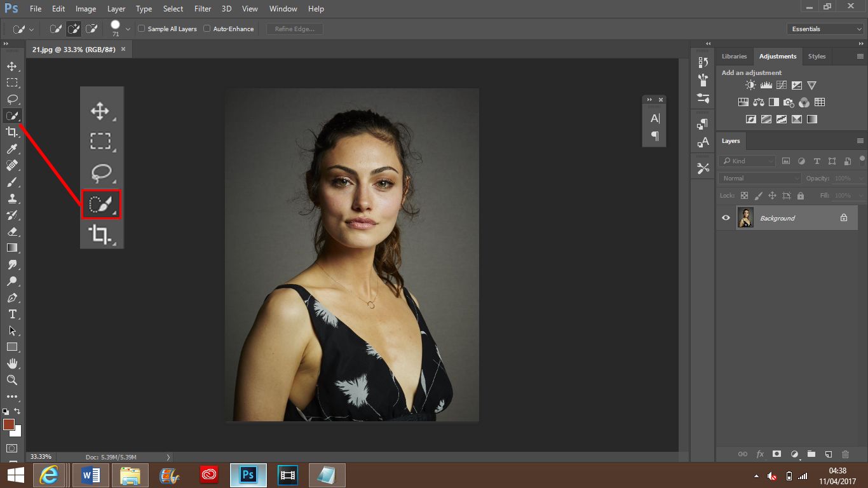Select the Hand tool
The width and height of the screenshot is (868, 488).
pos(12,363)
